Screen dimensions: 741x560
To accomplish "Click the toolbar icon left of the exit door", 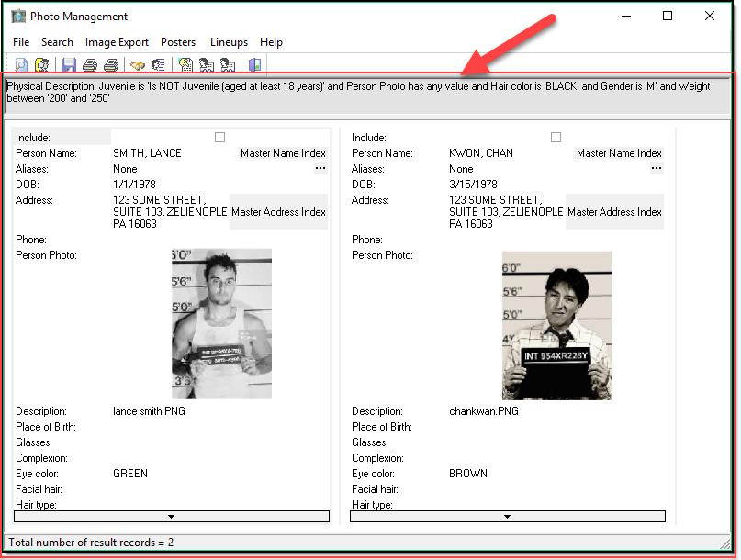I will (227, 65).
